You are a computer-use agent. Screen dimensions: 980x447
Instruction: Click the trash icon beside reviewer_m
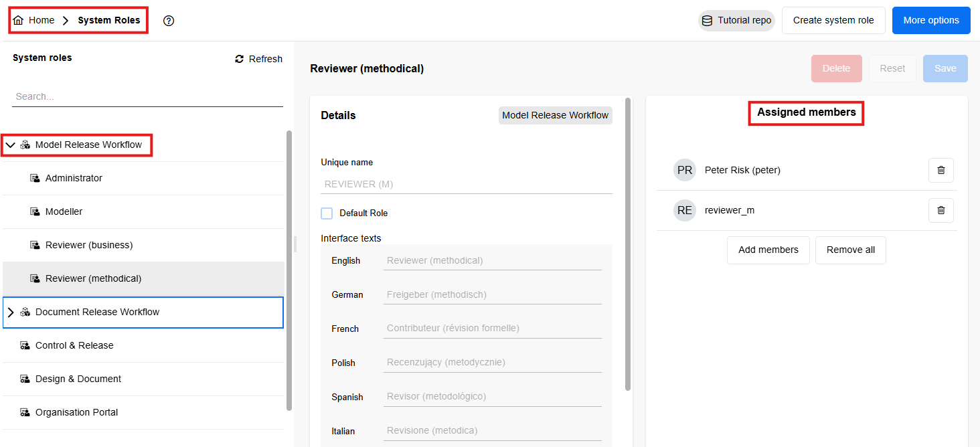pyautogui.click(x=941, y=210)
